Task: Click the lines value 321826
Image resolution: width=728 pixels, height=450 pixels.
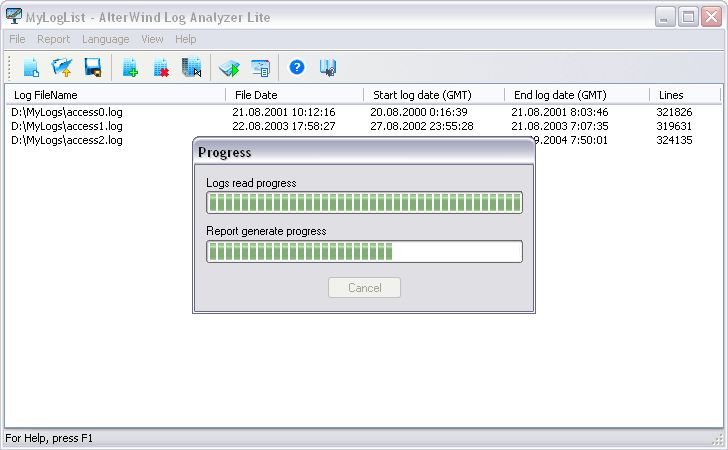Action: click(x=674, y=112)
